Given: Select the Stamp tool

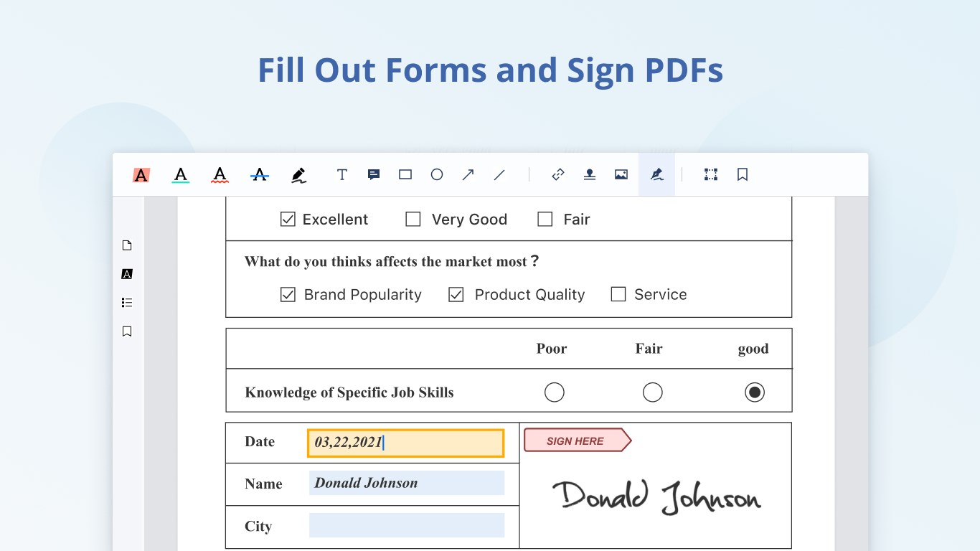Looking at the screenshot, I should [x=590, y=174].
